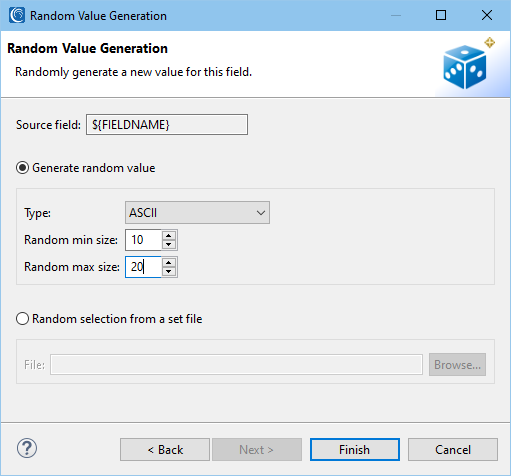Click the Random max size input

tap(144, 267)
